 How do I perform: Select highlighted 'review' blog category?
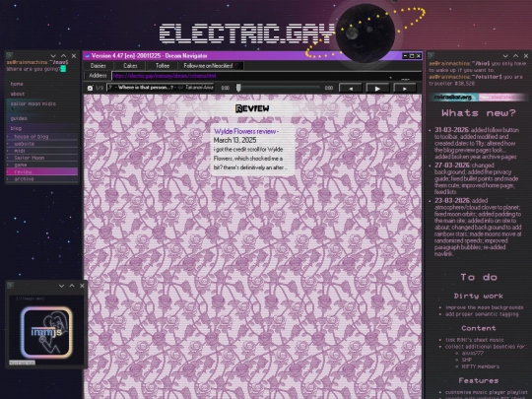click(x=42, y=171)
